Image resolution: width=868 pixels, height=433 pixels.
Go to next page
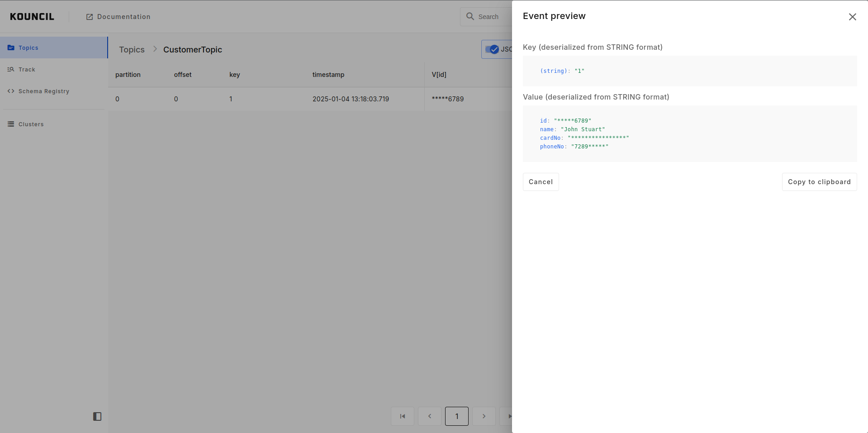(484, 416)
